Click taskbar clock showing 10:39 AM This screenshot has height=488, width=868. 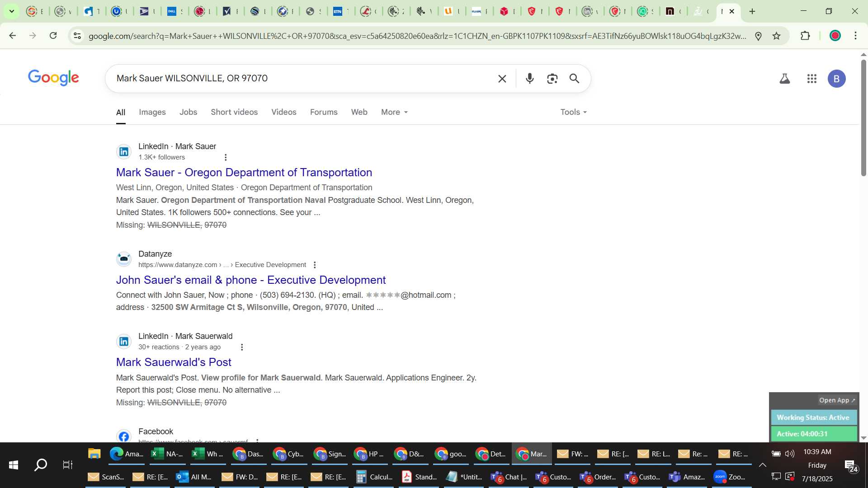[817, 452]
